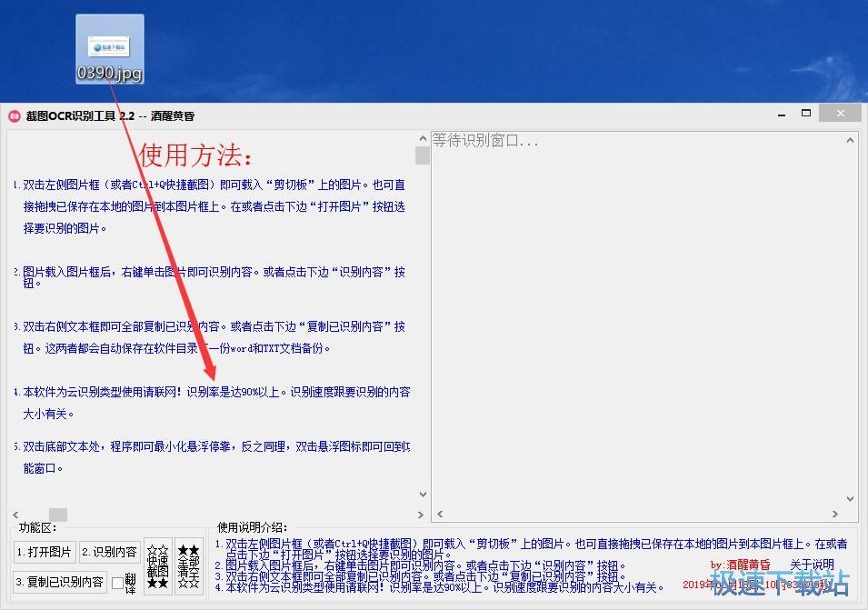The image size is (868, 610).
Task: Click the pink app icon in title bar
Action: 14,115
